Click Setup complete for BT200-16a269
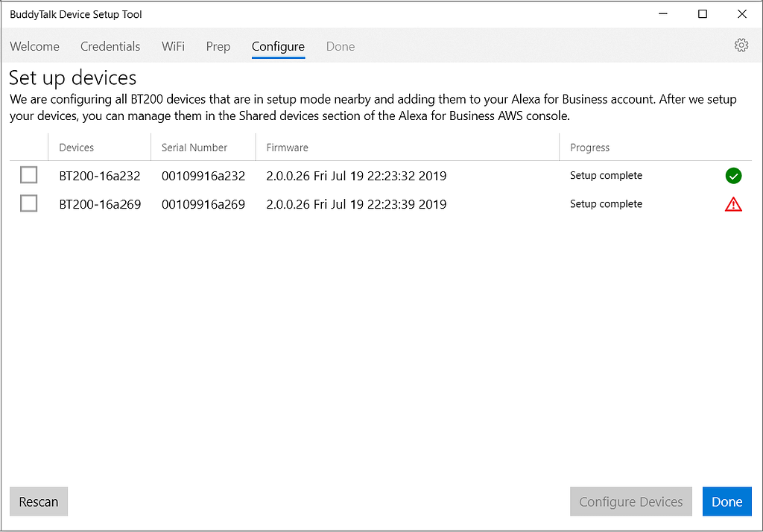This screenshot has height=532, width=763. click(x=606, y=203)
